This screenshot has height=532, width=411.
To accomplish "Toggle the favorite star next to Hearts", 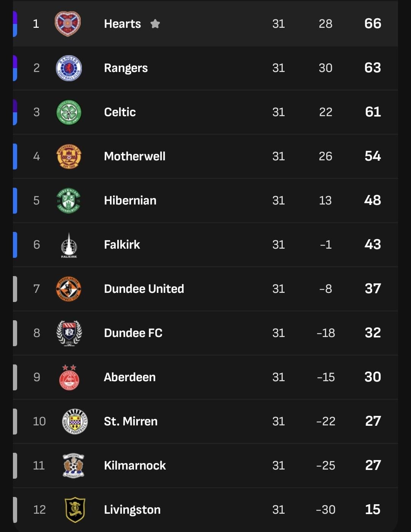I will 155,24.
